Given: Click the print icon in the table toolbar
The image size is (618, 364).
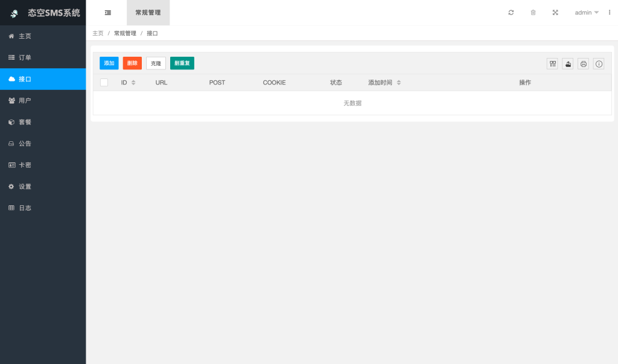Looking at the screenshot, I should pos(583,64).
